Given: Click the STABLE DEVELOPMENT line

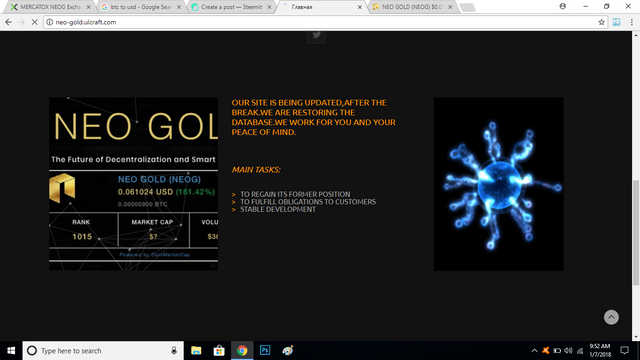Looking at the screenshot, I should [278, 209].
